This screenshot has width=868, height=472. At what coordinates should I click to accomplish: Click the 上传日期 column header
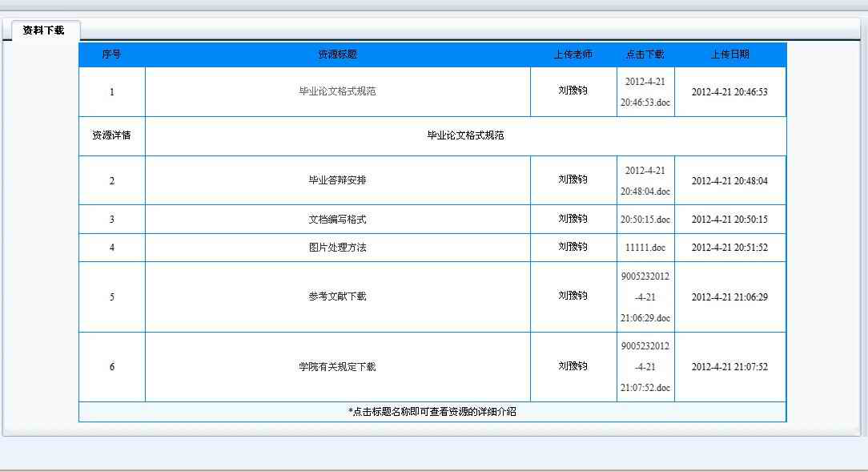pos(729,54)
